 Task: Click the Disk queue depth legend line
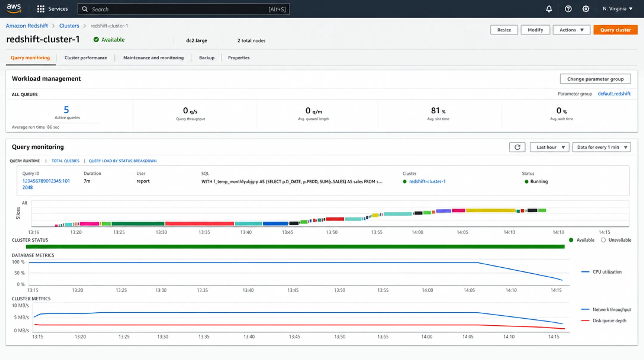585,321
